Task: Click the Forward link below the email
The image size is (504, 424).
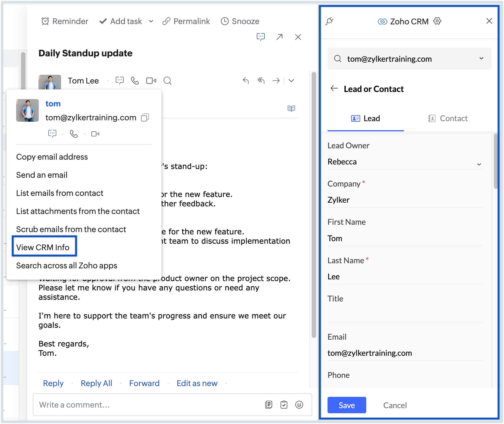Action: 144,383
